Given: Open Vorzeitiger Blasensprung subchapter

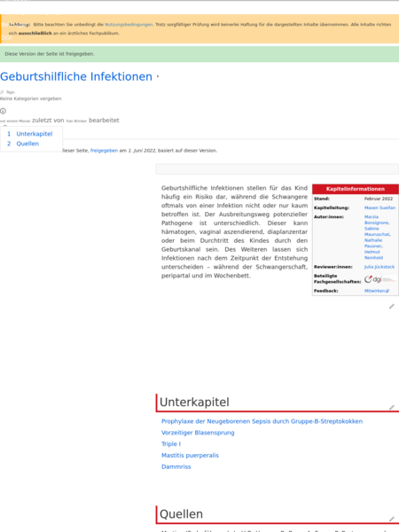Looking at the screenshot, I should tap(198, 433).
